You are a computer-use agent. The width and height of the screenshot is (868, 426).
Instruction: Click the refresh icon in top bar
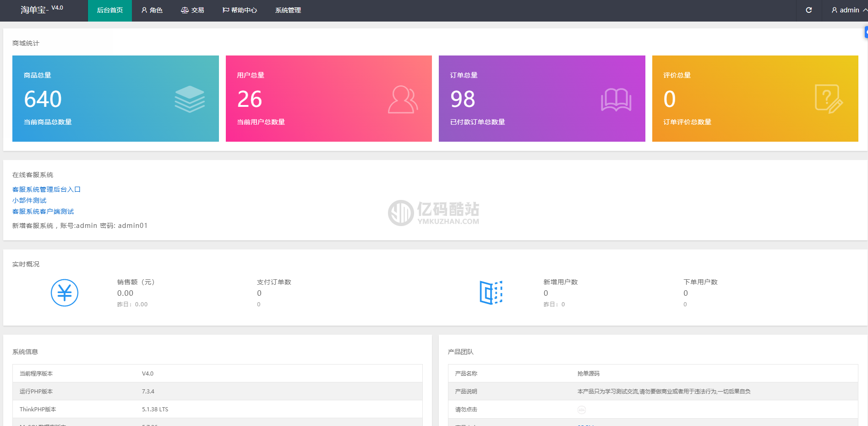pyautogui.click(x=809, y=10)
